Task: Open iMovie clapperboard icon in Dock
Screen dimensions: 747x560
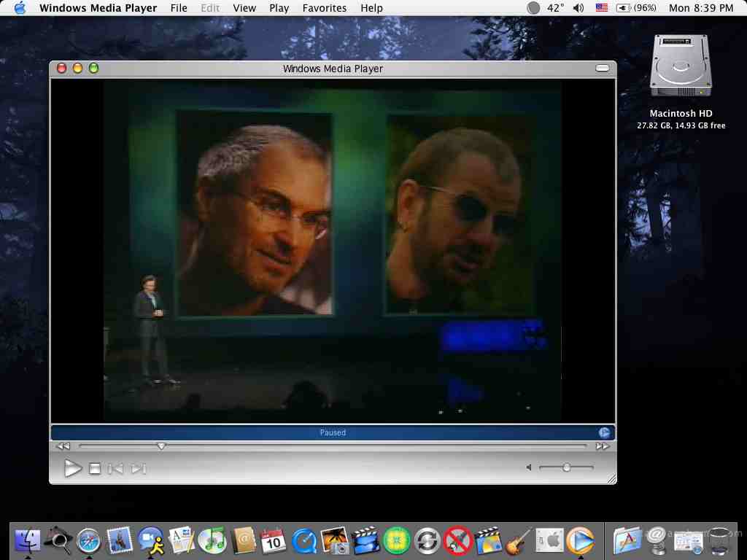Action: tap(365, 541)
